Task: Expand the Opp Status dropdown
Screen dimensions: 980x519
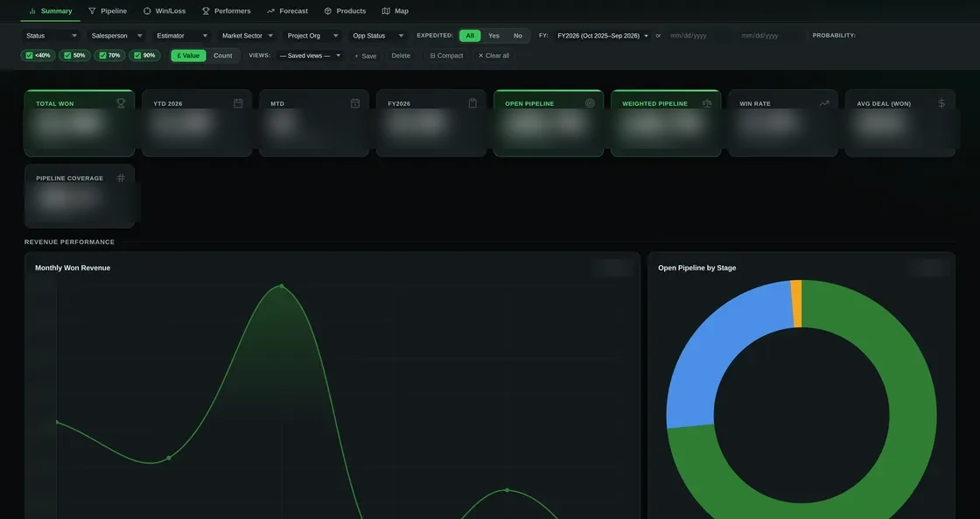Action: point(378,36)
